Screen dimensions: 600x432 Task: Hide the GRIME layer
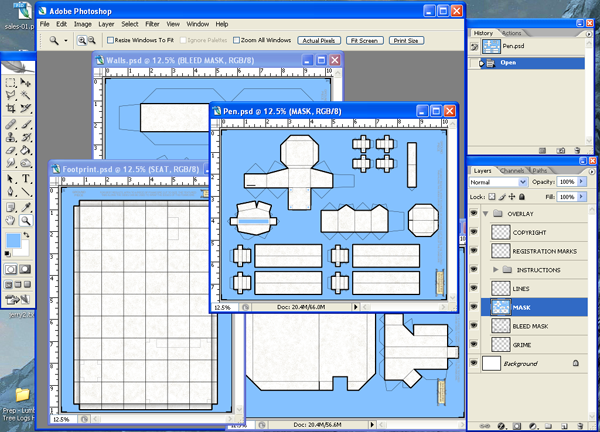click(x=474, y=344)
